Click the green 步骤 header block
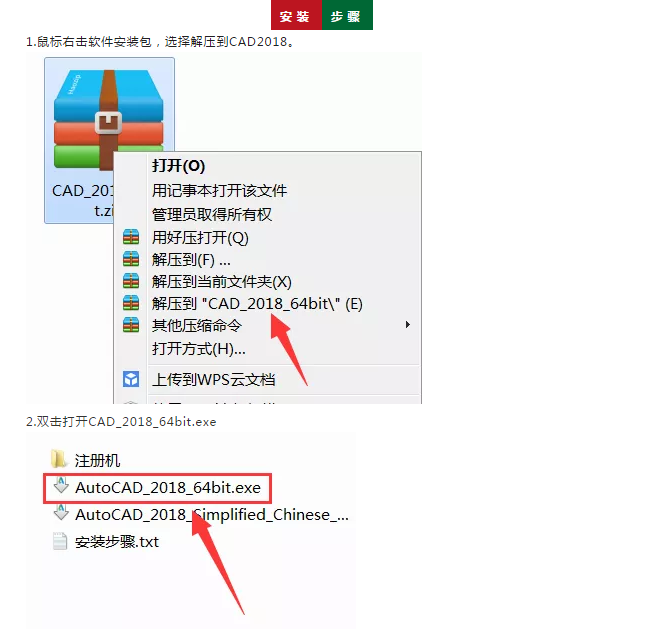 pyautogui.click(x=348, y=15)
